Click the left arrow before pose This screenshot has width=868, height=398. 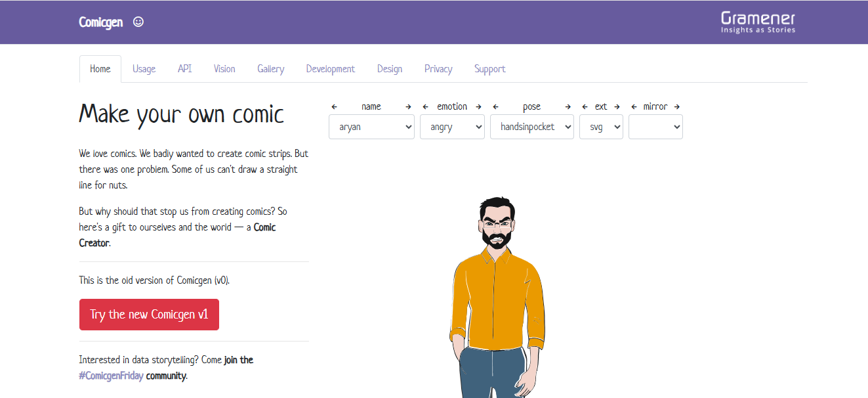(495, 106)
